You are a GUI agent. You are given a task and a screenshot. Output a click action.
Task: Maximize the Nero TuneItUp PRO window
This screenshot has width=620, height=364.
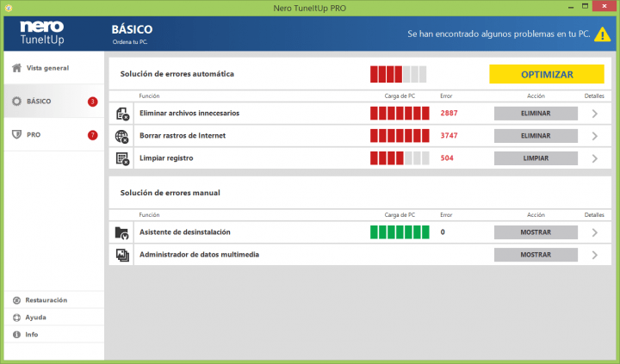click(x=586, y=6)
